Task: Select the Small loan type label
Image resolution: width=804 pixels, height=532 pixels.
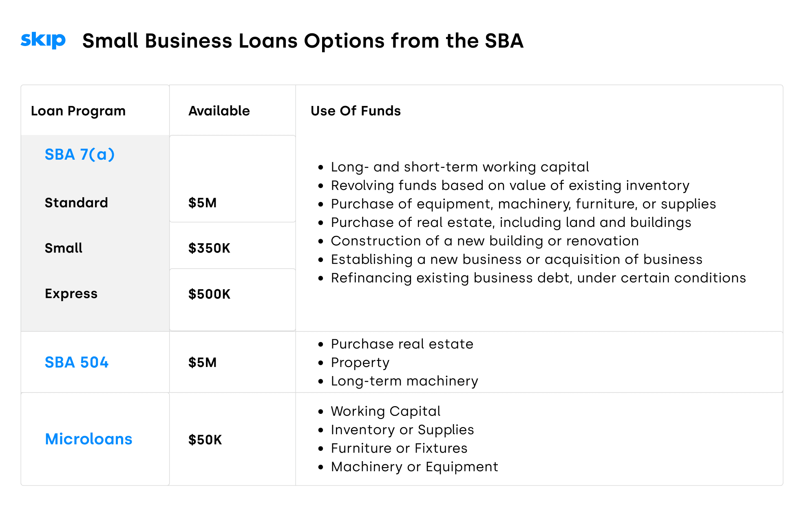Action: (64, 248)
